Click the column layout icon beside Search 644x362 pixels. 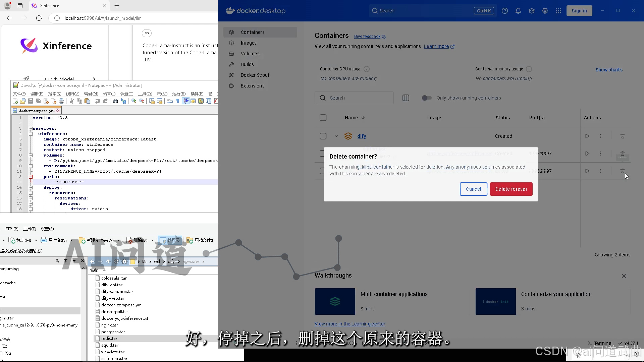pos(406,98)
